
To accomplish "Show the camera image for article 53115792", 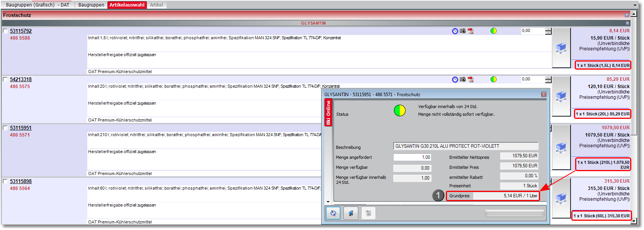I will tap(463, 31).
